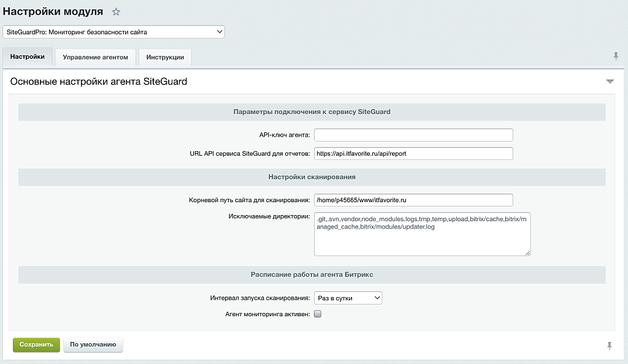This screenshot has width=628, height=364.
Task: Click the excluded directories text area
Action: tap(422, 234)
